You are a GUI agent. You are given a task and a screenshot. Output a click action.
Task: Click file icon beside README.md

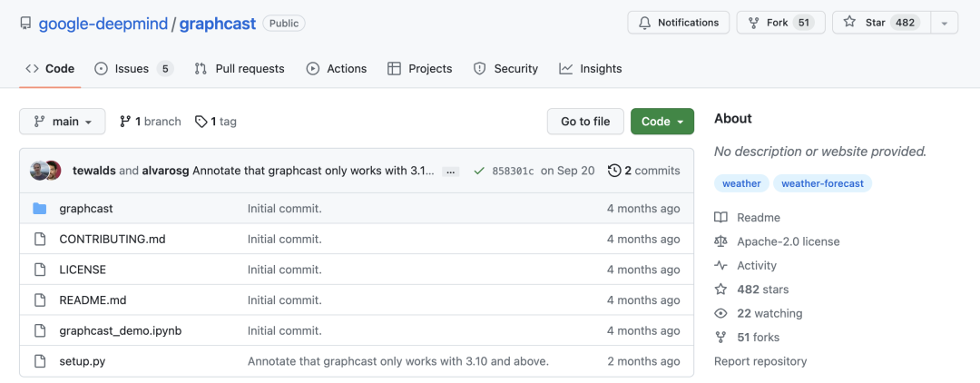40,300
